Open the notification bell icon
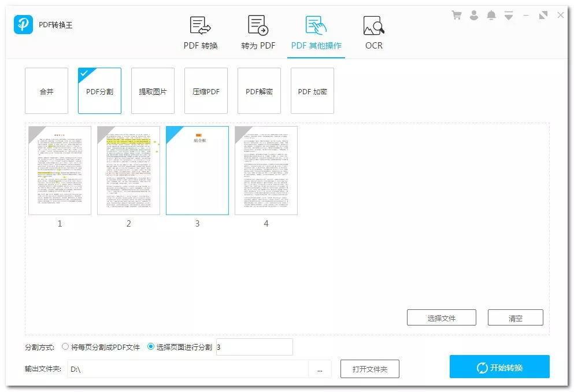The image size is (574, 392). pyautogui.click(x=491, y=15)
